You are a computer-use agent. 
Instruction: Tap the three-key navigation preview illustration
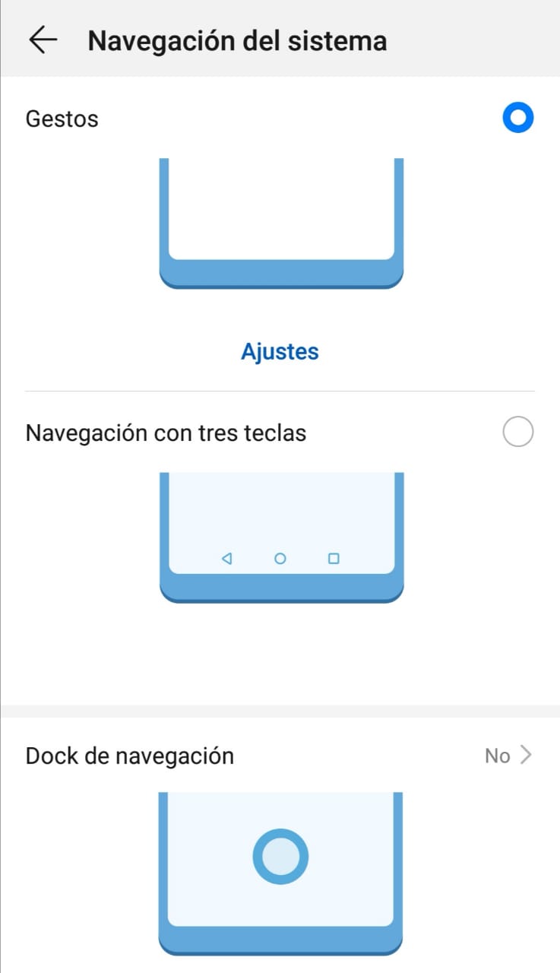[x=280, y=537]
